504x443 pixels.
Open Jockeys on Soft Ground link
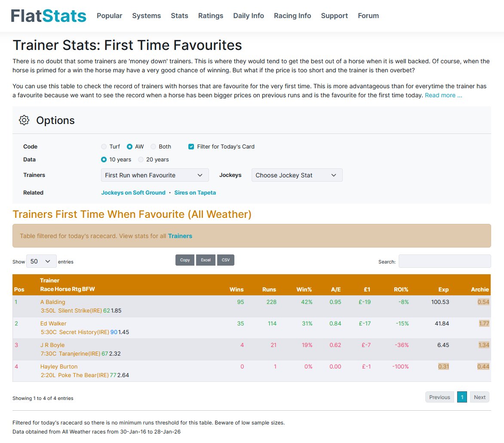(133, 193)
